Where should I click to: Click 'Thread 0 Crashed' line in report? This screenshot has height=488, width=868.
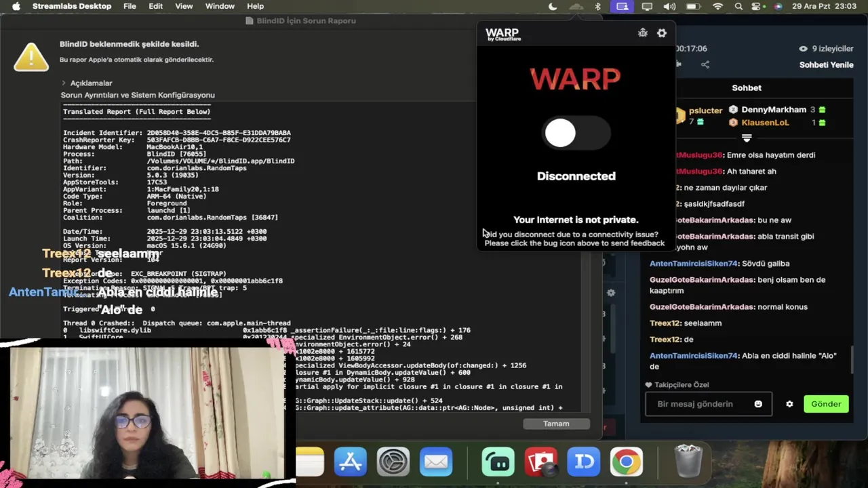click(x=177, y=323)
